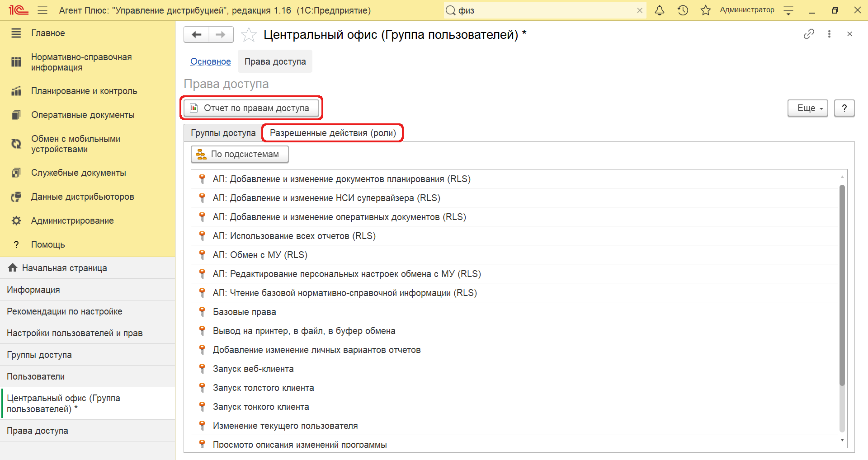Open the history clock icon

683,10
